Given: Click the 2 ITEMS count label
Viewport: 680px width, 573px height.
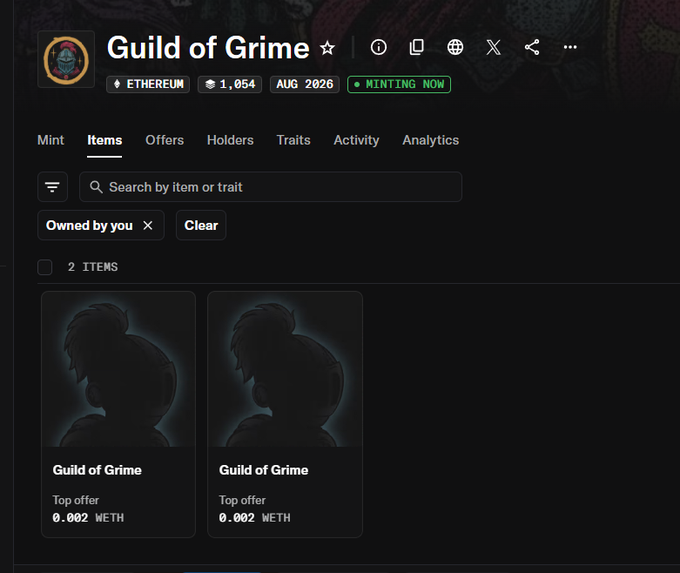Looking at the screenshot, I should point(93,267).
